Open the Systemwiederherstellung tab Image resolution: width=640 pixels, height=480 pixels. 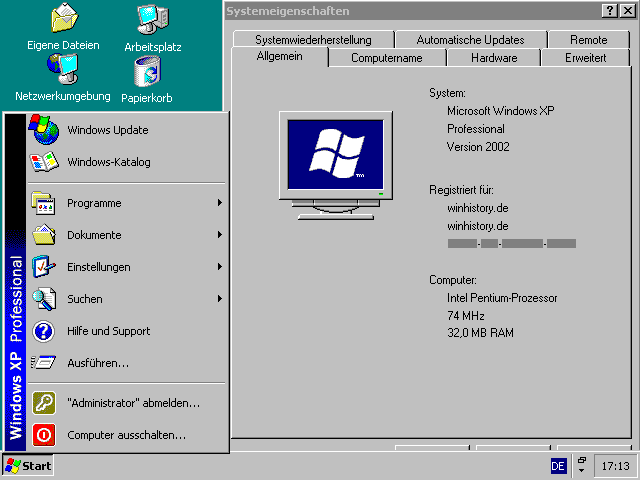tap(313, 40)
